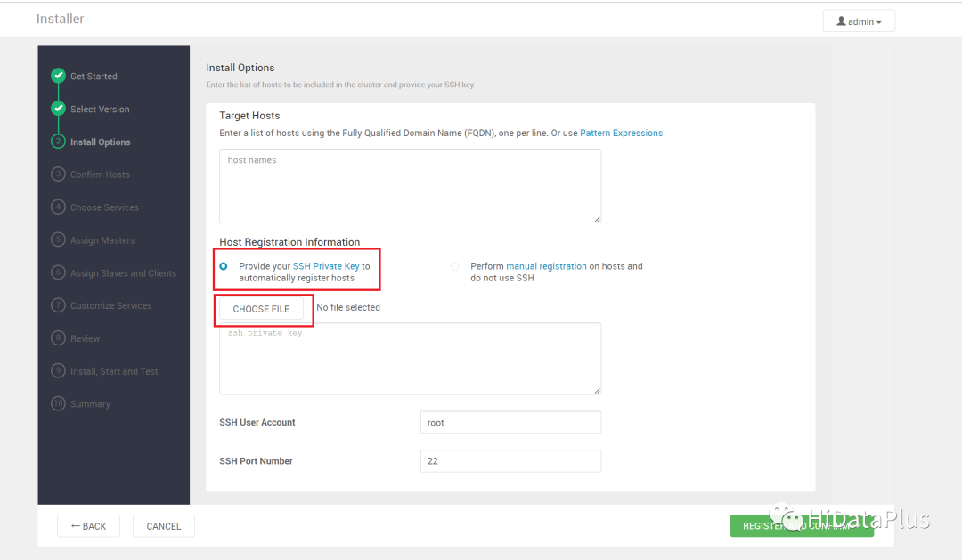Open the admin user dropdown
This screenshot has width=962, height=560.
click(x=859, y=21)
